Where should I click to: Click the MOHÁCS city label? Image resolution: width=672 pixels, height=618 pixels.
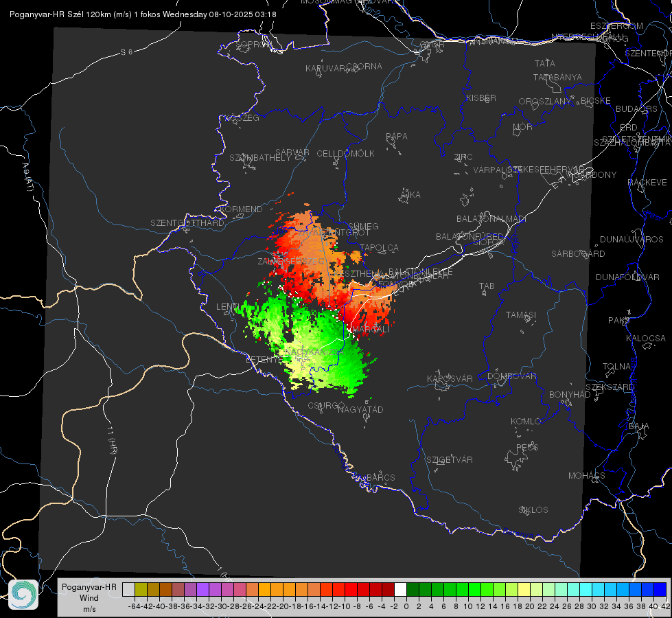(587, 476)
